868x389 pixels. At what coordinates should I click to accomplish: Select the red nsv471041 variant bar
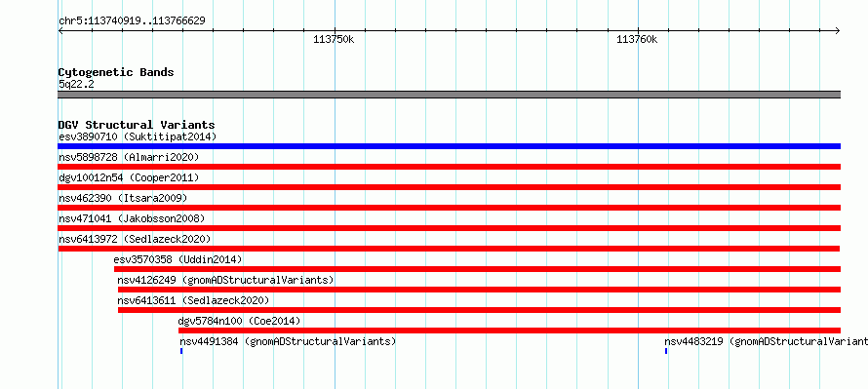[449, 228]
